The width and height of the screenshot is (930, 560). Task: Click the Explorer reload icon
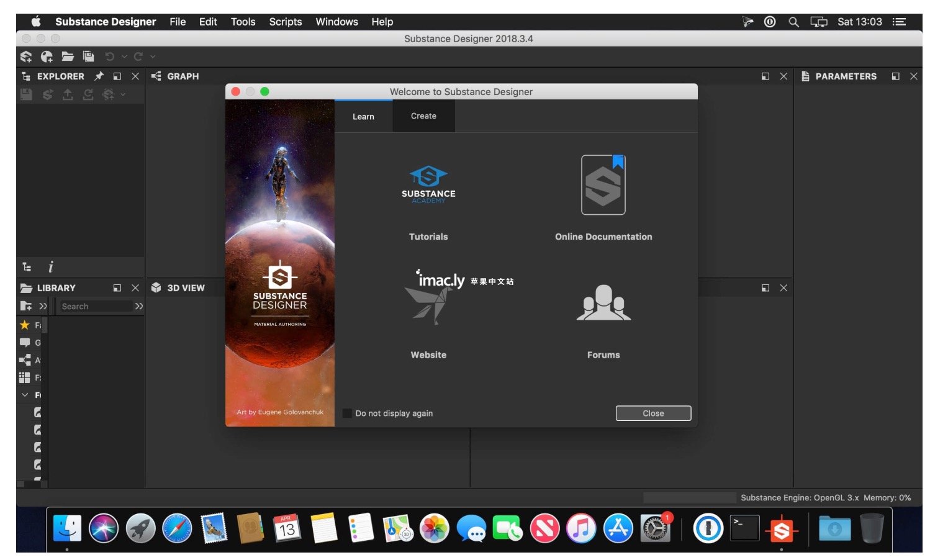[88, 94]
